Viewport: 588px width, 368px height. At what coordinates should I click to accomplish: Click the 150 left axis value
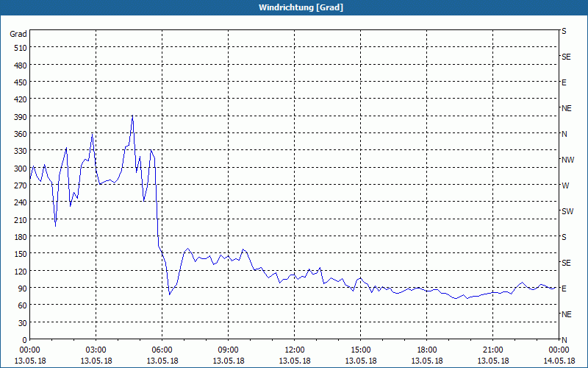(21, 254)
